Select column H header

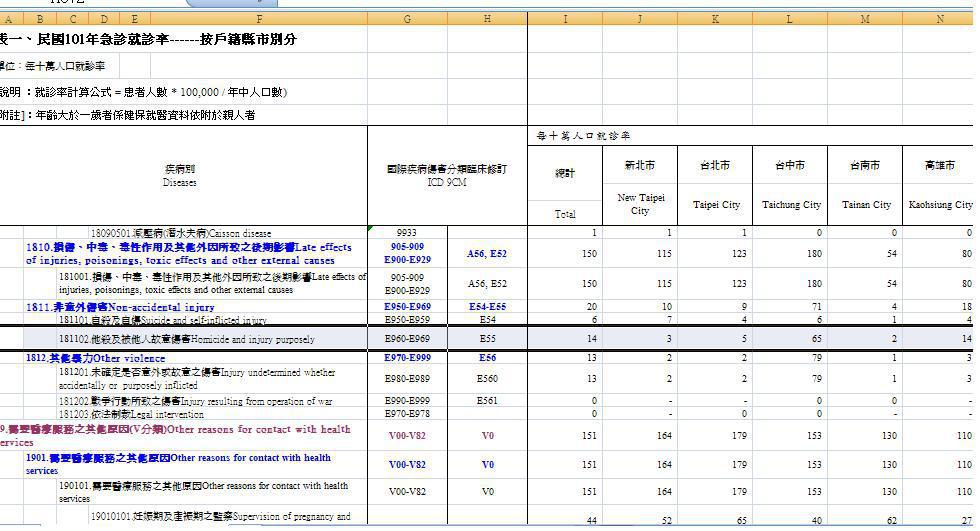(488, 19)
